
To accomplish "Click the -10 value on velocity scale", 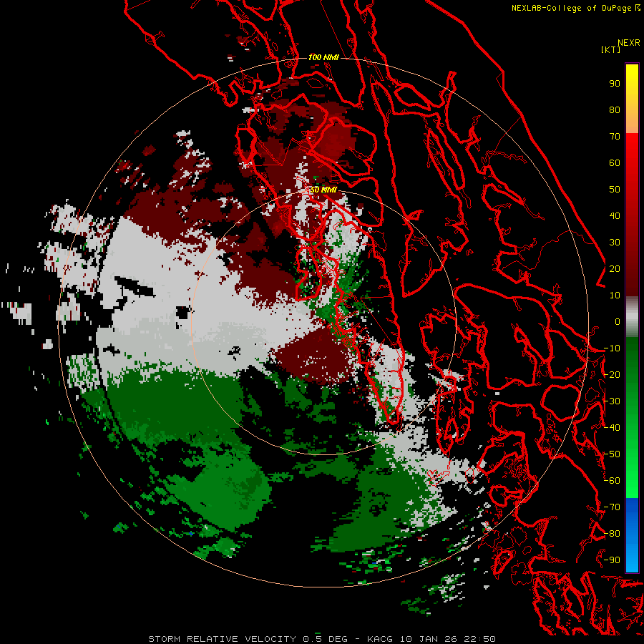I will pyautogui.click(x=612, y=348).
